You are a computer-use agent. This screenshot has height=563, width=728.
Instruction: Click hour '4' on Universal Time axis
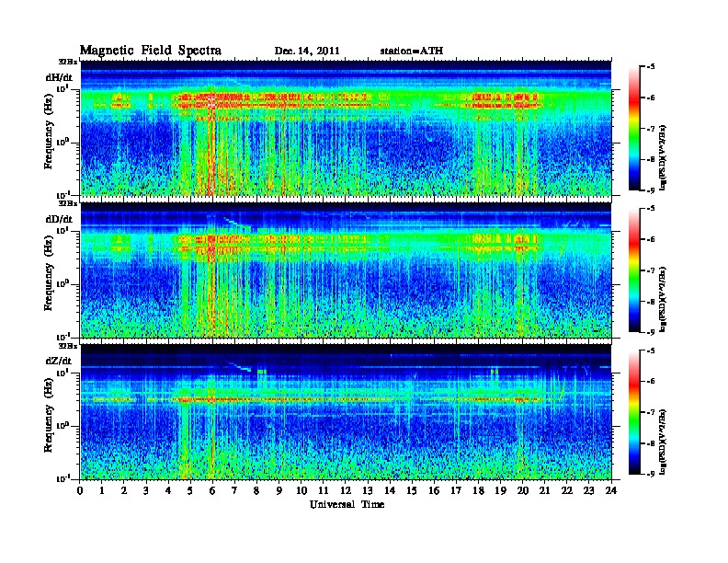tap(168, 490)
